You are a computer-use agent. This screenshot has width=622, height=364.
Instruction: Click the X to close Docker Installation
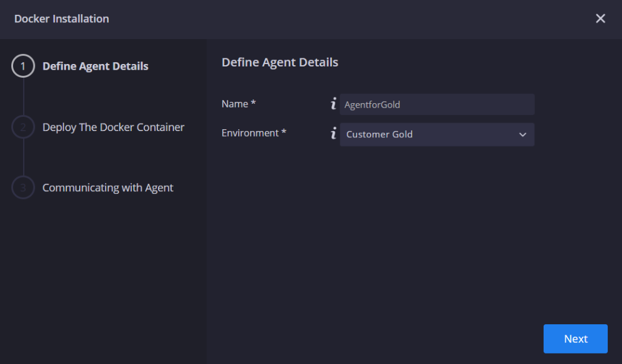pyautogui.click(x=600, y=18)
